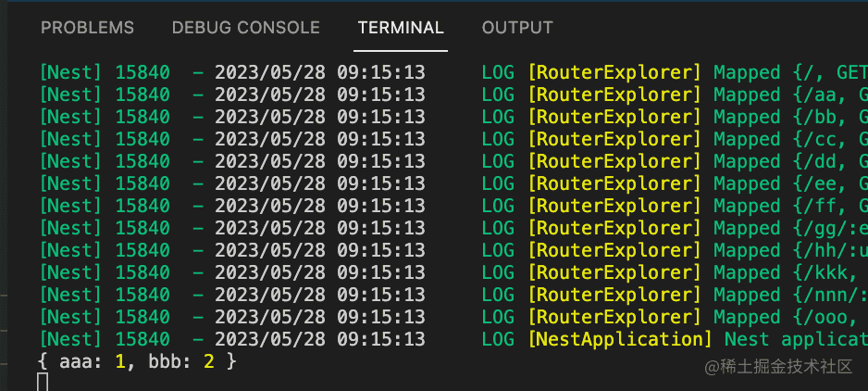The image size is (868, 391).
Task: Open the DEBUG CONSOLE tab
Action: point(245,28)
